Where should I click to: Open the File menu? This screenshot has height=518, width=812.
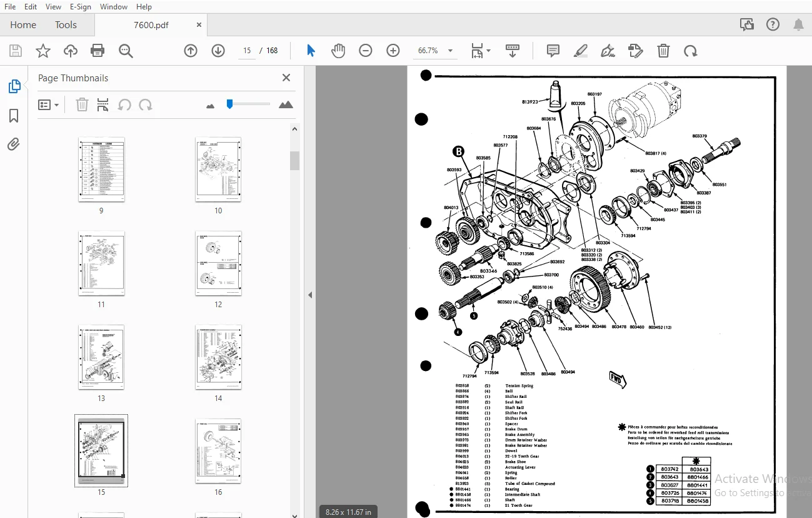tap(10, 7)
